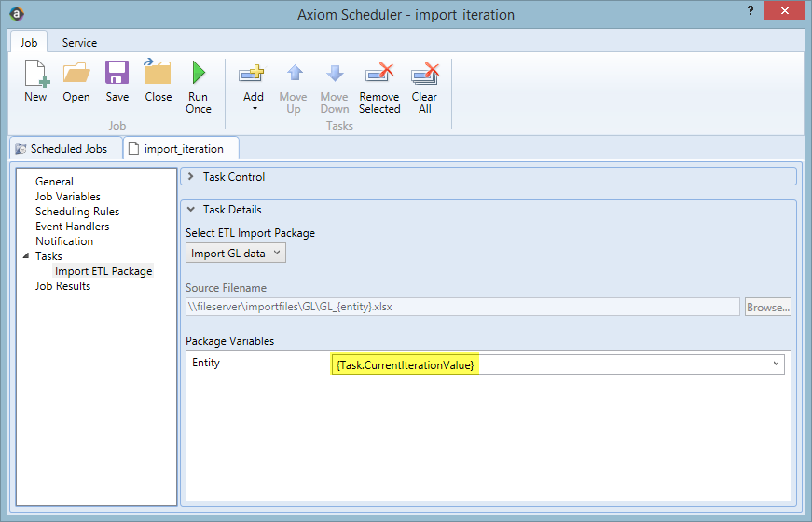Select Scheduling Rules in the tree
The height and width of the screenshot is (522, 812).
point(77,212)
